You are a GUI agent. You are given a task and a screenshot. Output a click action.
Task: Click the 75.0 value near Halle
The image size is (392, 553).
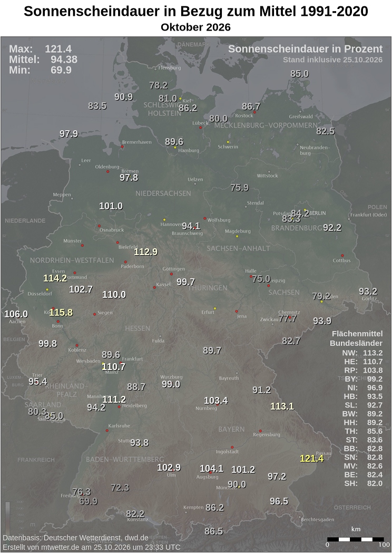(x=261, y=279)
